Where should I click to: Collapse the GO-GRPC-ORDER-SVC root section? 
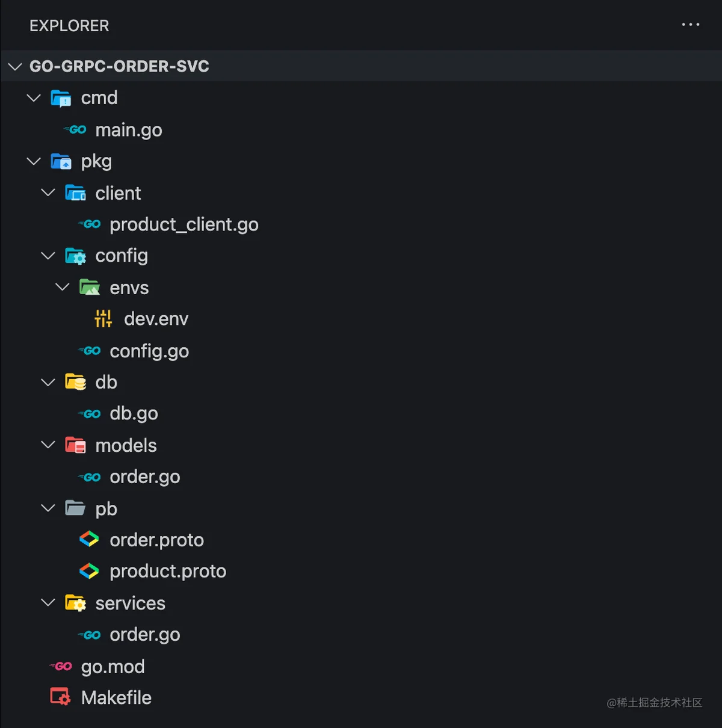pos(15,66)
